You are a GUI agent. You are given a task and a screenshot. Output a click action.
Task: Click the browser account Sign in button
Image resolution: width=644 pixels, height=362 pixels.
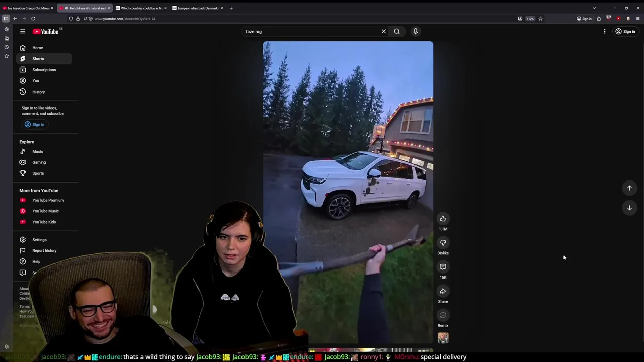584,19
